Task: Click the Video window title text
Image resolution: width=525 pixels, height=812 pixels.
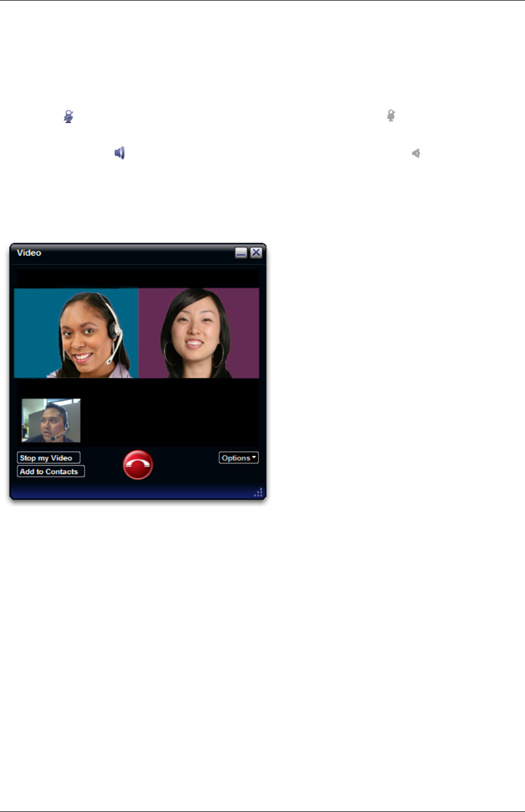Action: pos(29,253)
